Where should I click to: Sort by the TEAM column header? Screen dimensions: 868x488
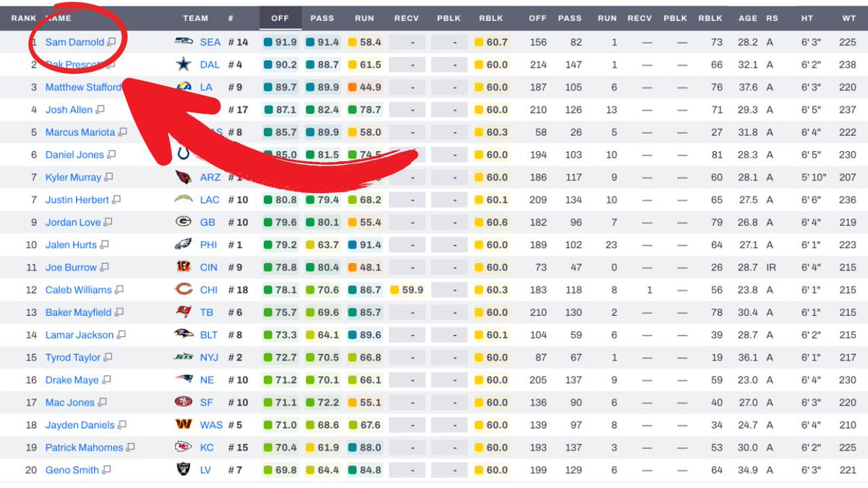coord(195,18)
